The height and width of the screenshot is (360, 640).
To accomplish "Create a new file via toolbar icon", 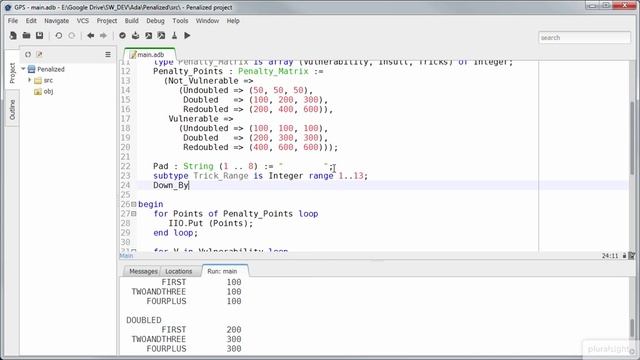I will coord(13,36).
